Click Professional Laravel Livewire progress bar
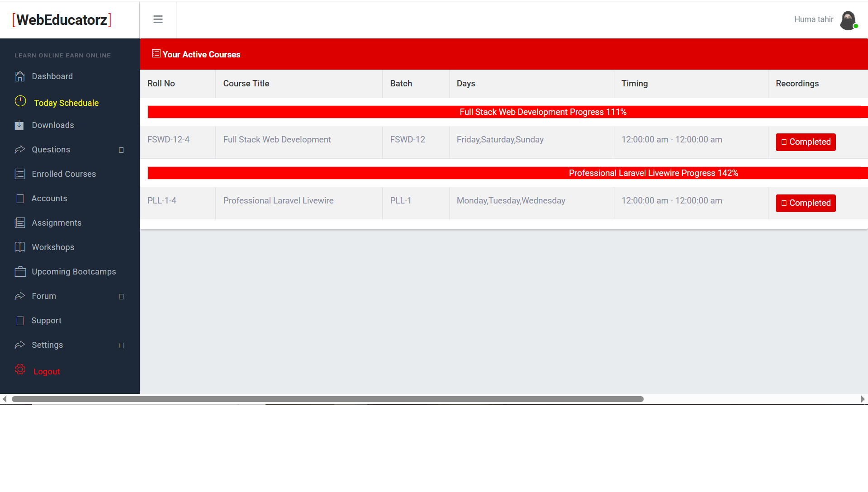 tap(508, 173)
